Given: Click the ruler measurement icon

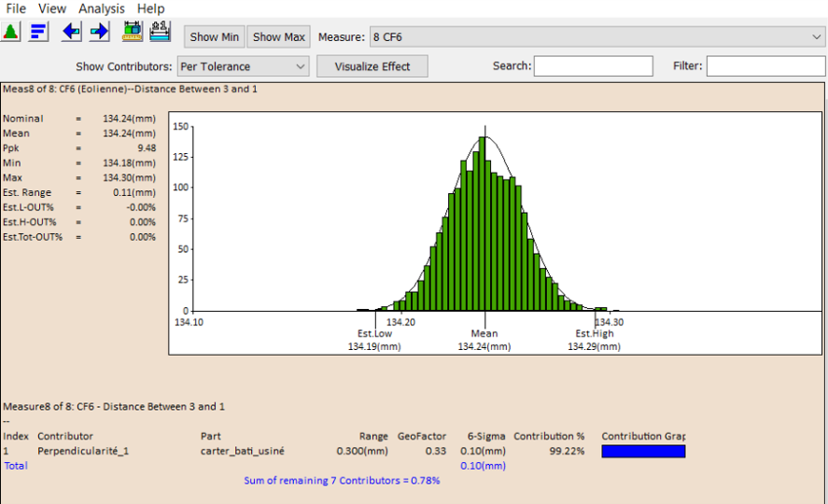Looking at the screenshot, I should (x=132, y=32).
